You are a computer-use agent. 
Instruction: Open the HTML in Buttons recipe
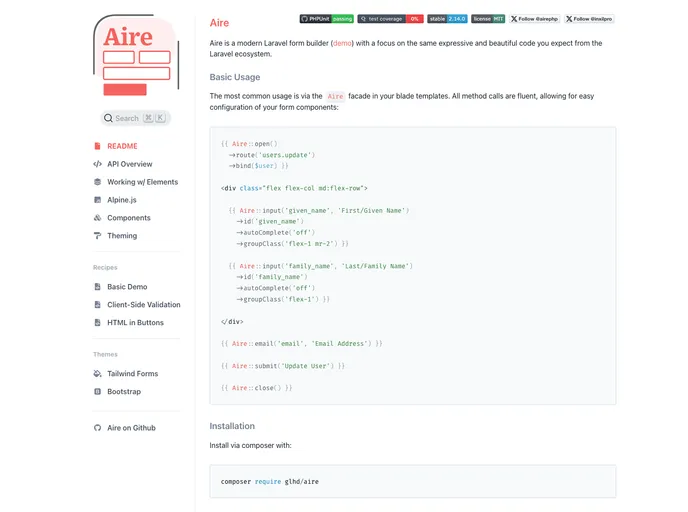(x=135, y=323)
